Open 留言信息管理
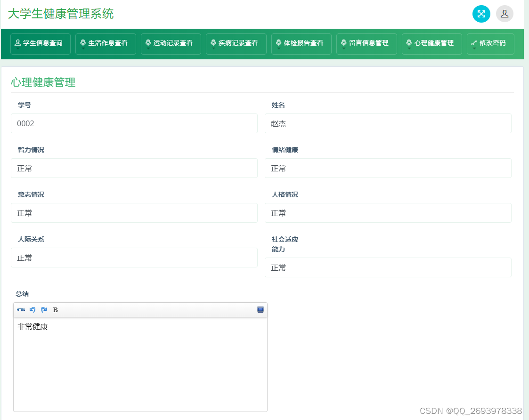 click(366, 43)
